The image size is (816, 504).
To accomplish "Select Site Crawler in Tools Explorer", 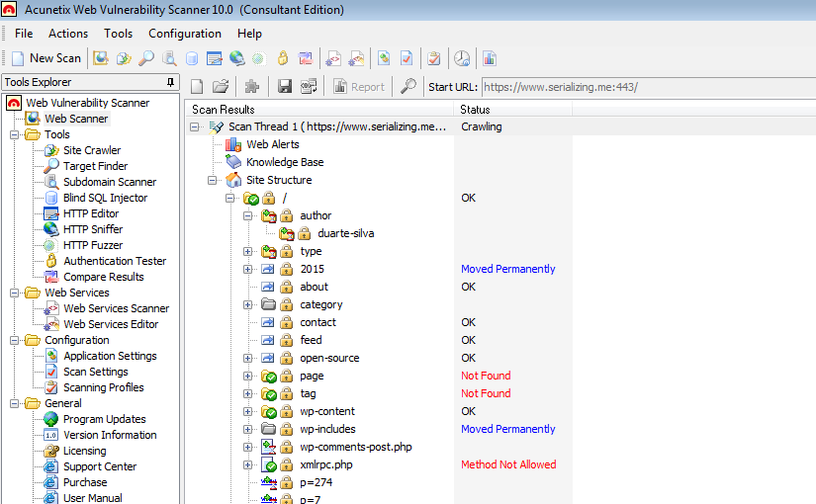I will (x=92, y=150).
